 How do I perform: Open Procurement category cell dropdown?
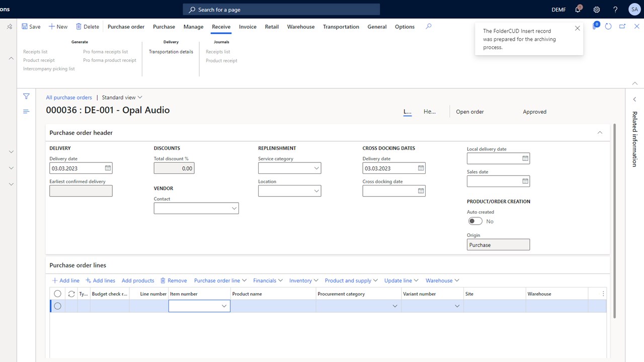(x=395, y=306)
